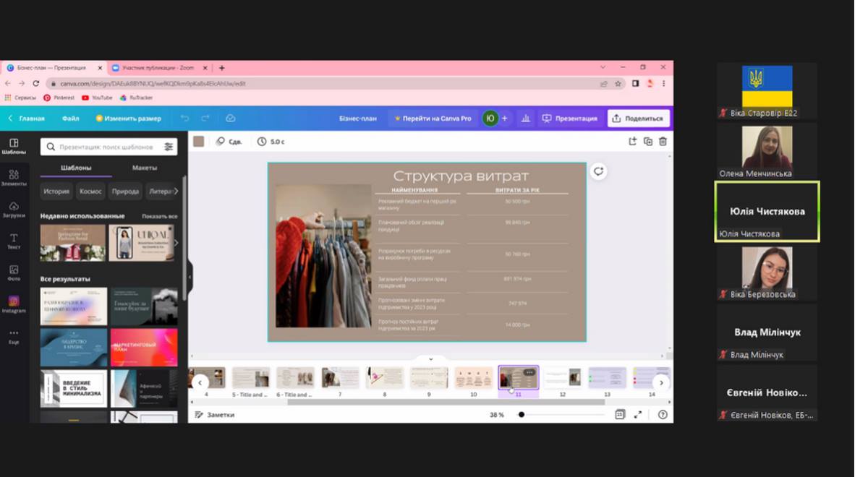Switch to the Макеты tab
The image size is (868, 477).
(x=145, y=168)
